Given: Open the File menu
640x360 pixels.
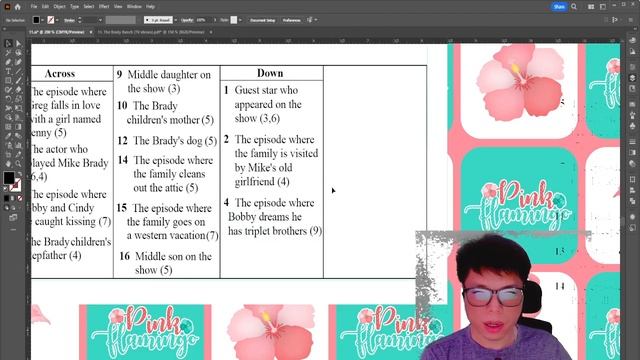Looking at the screenshot, I should 34,7.
